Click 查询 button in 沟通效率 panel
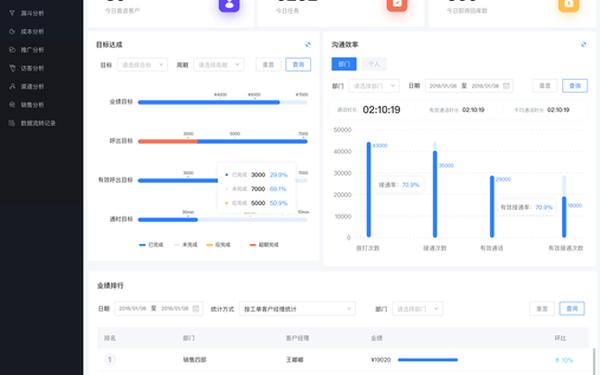The height and width of the screenshot is (375, 600). tap(575, 86)
